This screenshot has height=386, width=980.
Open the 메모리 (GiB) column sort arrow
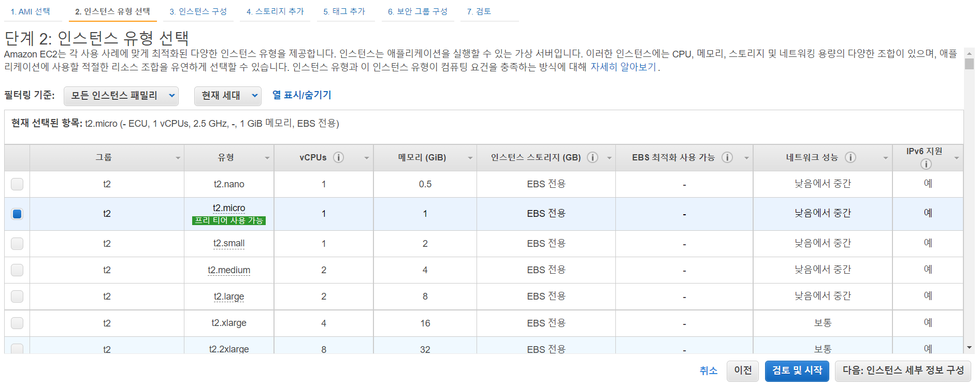(470, 158)
